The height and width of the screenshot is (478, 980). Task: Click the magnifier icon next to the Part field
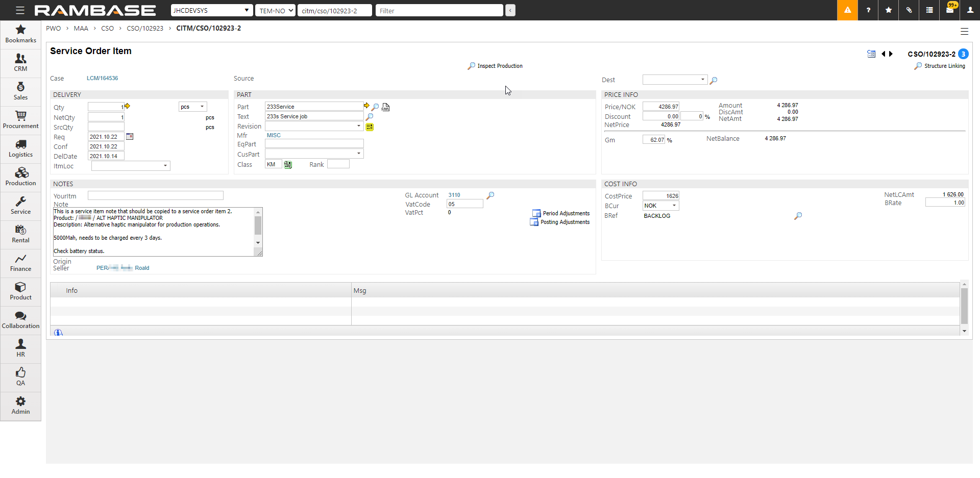coord(375,107)
